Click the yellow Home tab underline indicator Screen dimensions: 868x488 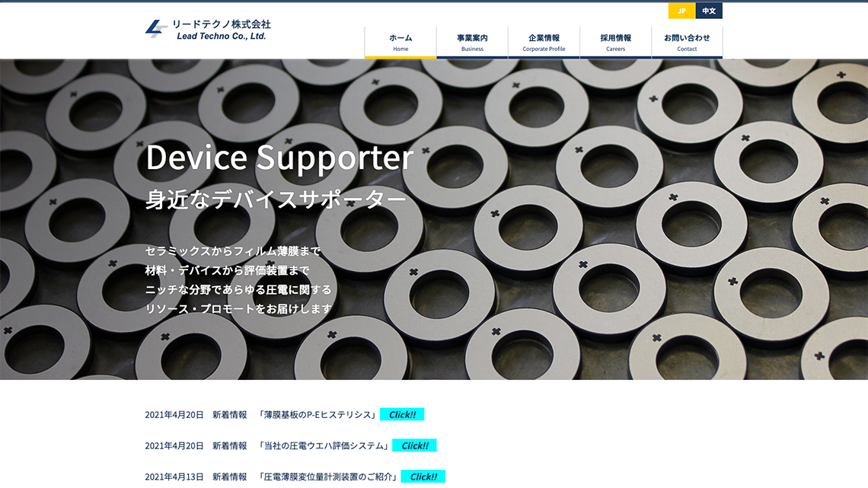[x=400, y=55]
